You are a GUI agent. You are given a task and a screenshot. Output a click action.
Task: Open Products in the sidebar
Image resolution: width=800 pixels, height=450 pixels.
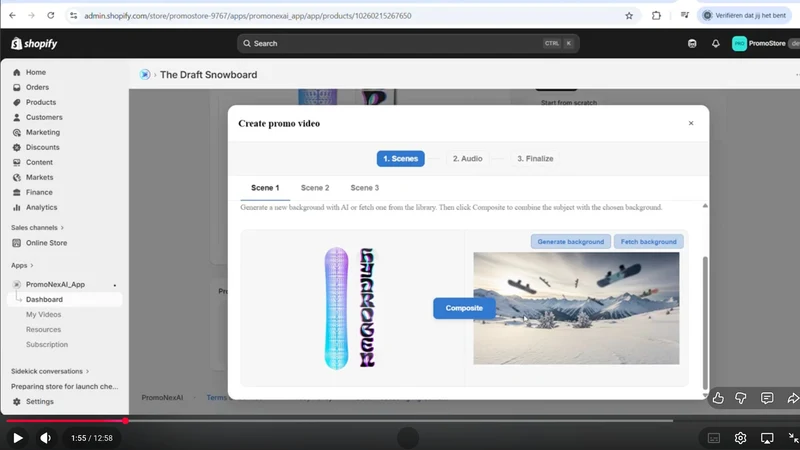pos(41,102)
